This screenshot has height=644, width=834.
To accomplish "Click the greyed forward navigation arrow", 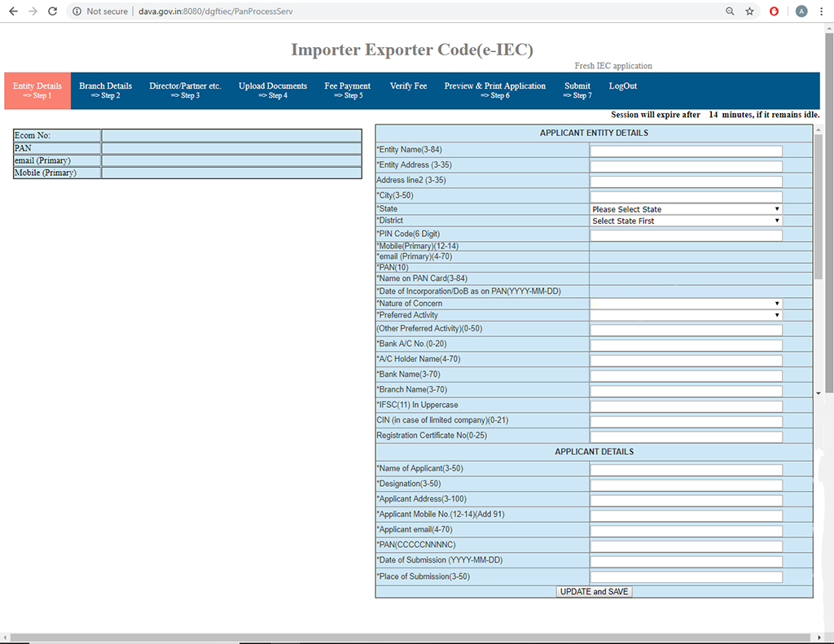I will coord(33,11).
